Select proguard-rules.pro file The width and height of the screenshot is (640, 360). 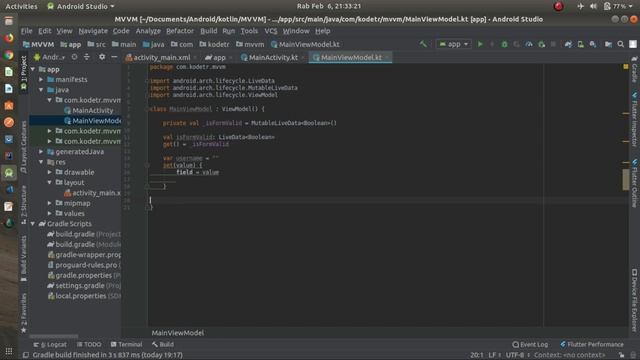pyautogui.click(x=84, y=265)
